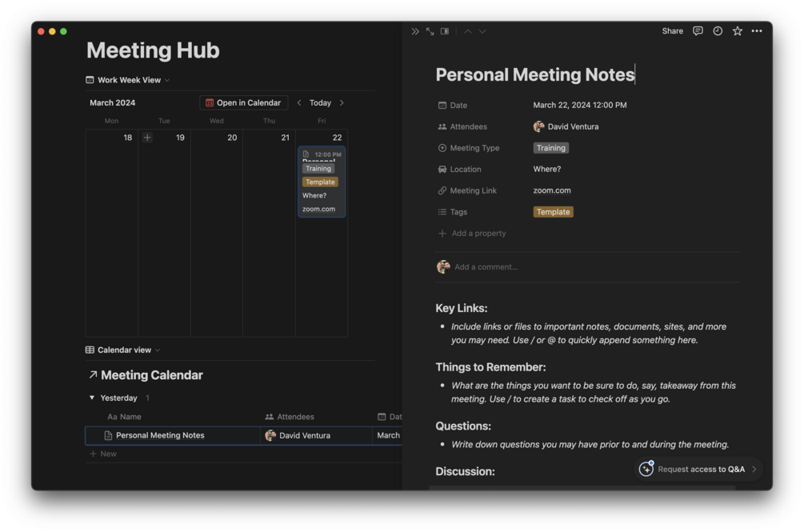Open the comments panel icon
804x532 pixels.
pos(698,30)
